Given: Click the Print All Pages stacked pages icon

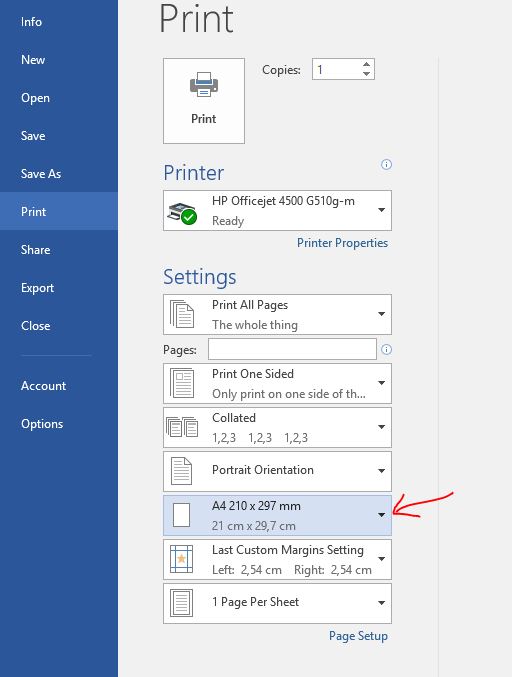Looking at the screenshot, I should point(182,314).
